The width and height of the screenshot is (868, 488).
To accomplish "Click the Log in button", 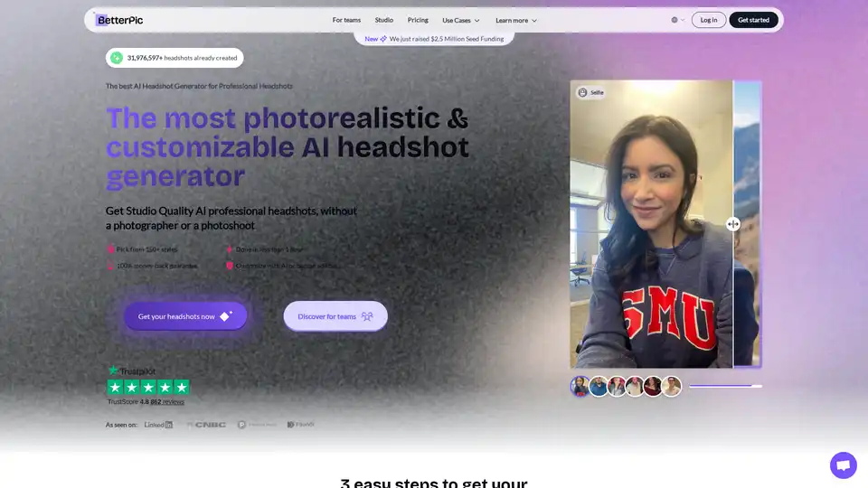I will (709, 20).
